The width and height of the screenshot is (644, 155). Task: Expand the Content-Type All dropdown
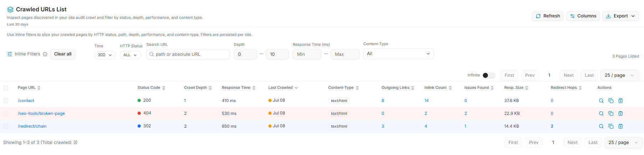398,54
